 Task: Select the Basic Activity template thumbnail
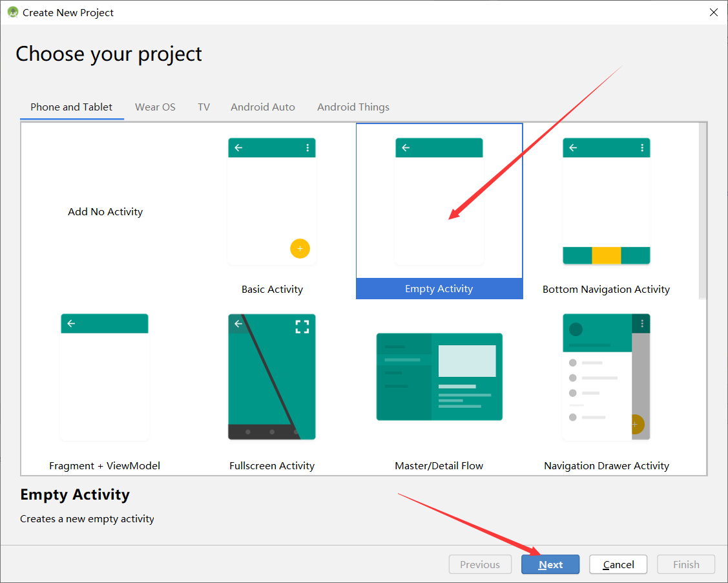[x=271, y=201]
